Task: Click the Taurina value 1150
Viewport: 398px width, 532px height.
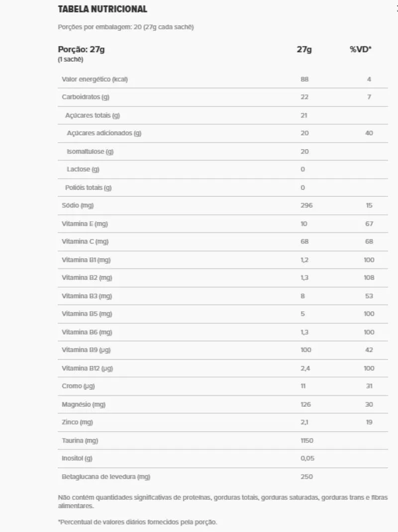Action: tap(307, 441)
